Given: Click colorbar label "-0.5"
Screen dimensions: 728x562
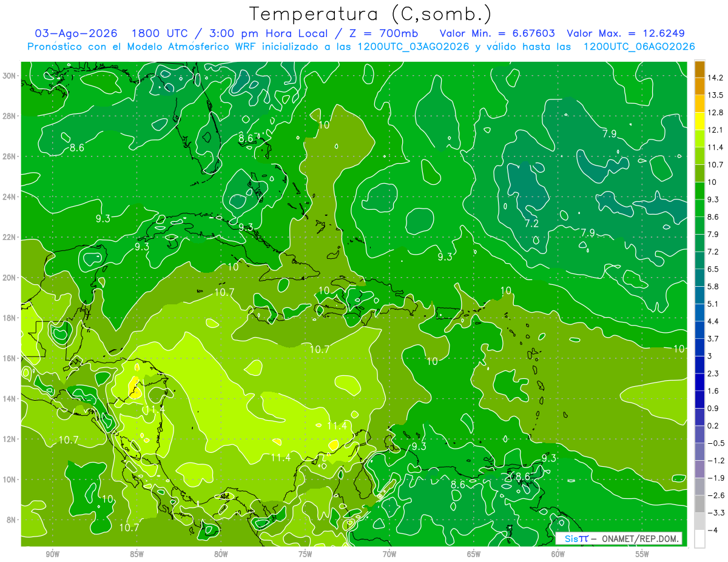Looking at the screenshot, I should pyautogui.click(x=715, y=443).
